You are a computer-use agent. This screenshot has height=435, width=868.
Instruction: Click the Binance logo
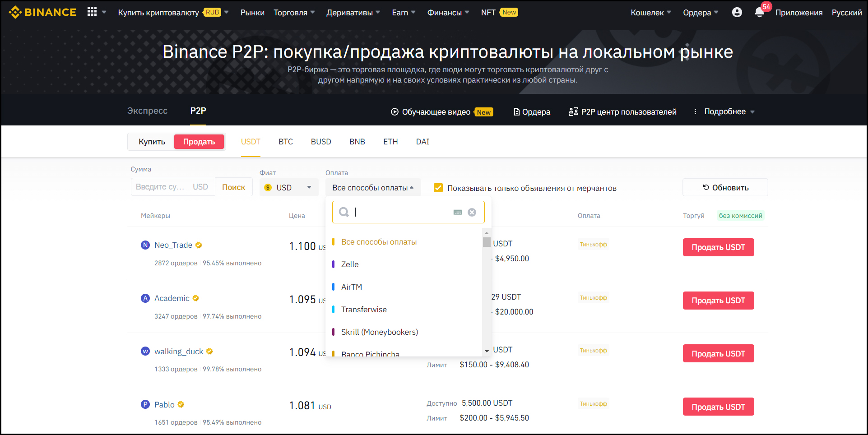pyautogui.click(x=42, y=12)
